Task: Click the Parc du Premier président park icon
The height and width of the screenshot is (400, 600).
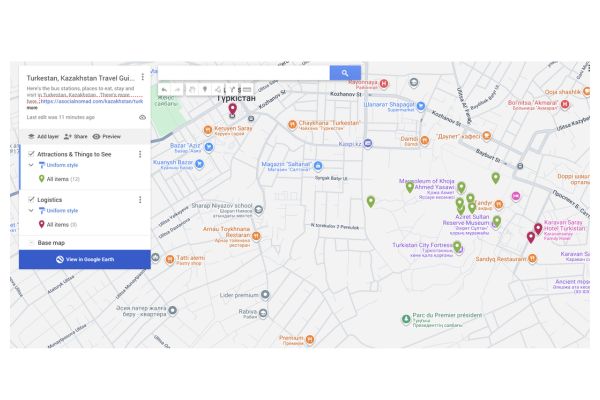Action: tap(406, 318)
